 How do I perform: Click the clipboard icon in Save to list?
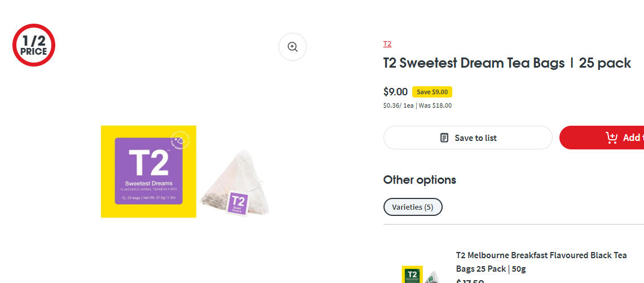(444, 138)
